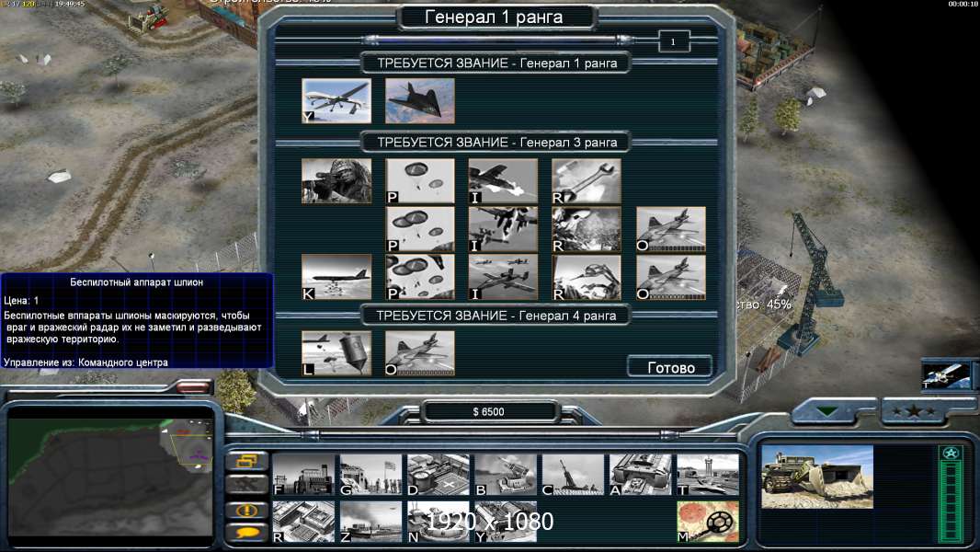Select the building icon with hotkey R
Screen dimensions: 980x552
[303, 522]
